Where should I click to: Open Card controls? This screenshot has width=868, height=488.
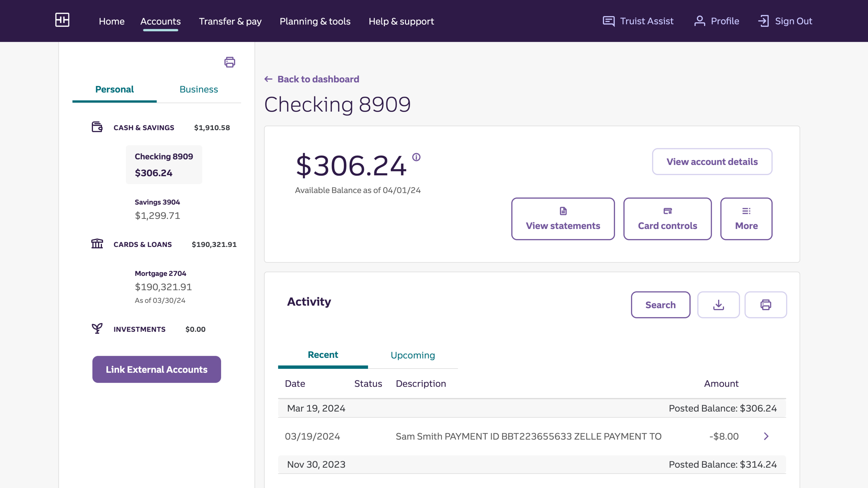click(667, 218)
